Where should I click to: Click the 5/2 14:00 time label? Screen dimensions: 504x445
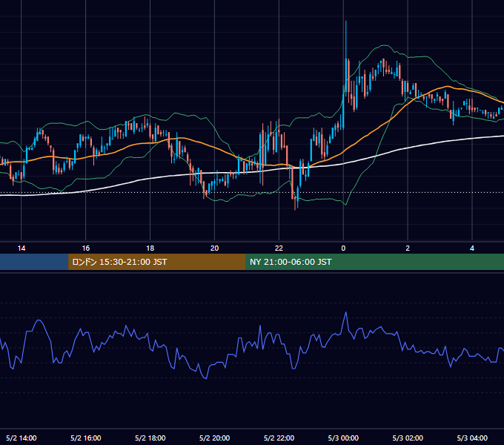[21, 438]
